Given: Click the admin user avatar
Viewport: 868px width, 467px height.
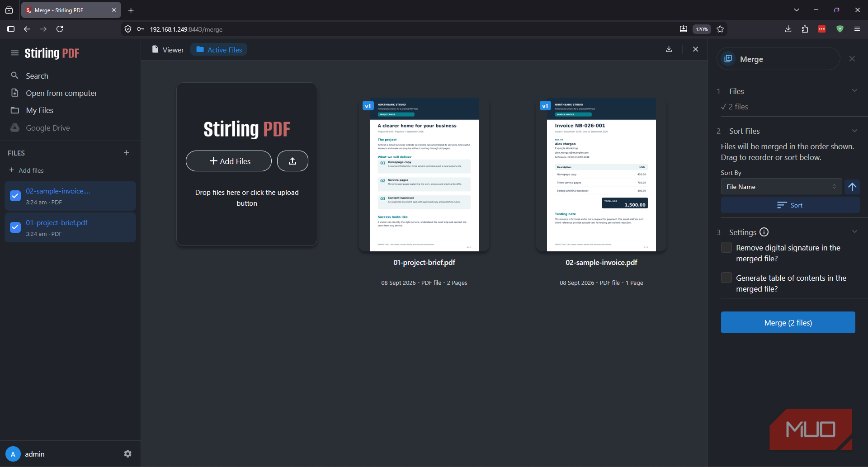Looking at the screenshot, I should (13, 454).
